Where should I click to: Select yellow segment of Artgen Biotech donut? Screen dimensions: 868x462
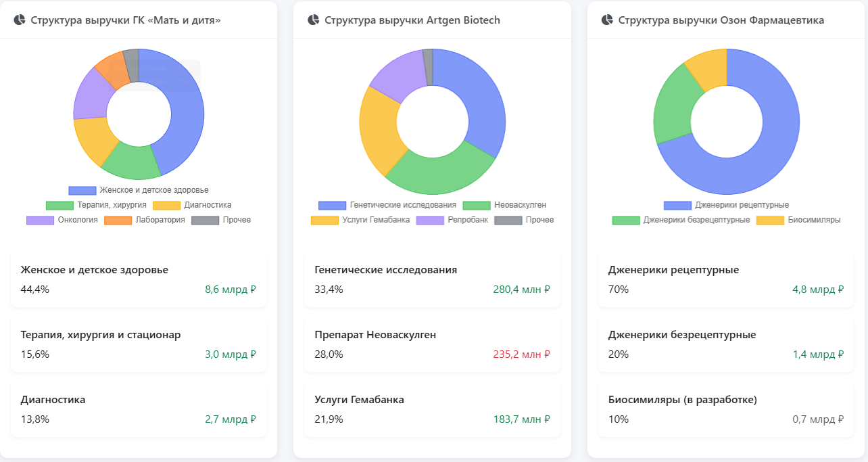click(x=380, y=132)
